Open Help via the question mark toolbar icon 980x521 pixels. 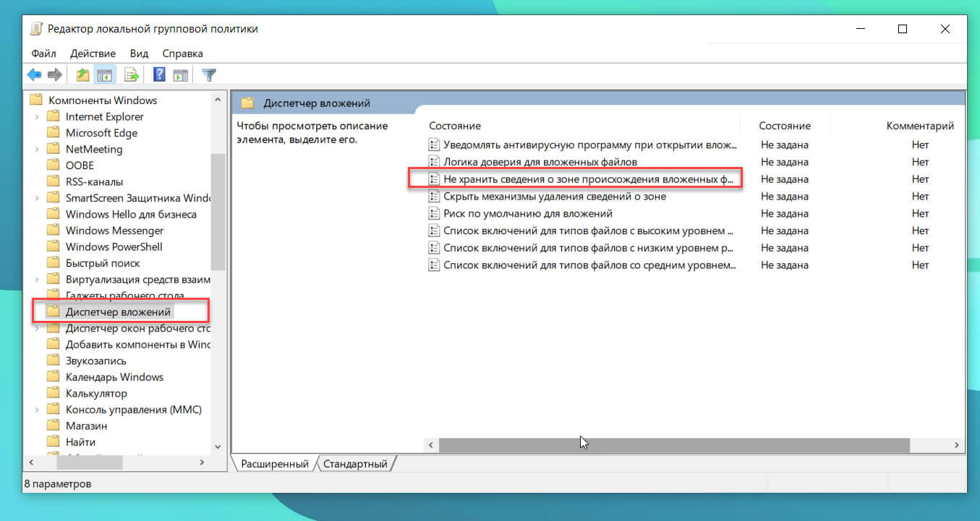(160, 74)
